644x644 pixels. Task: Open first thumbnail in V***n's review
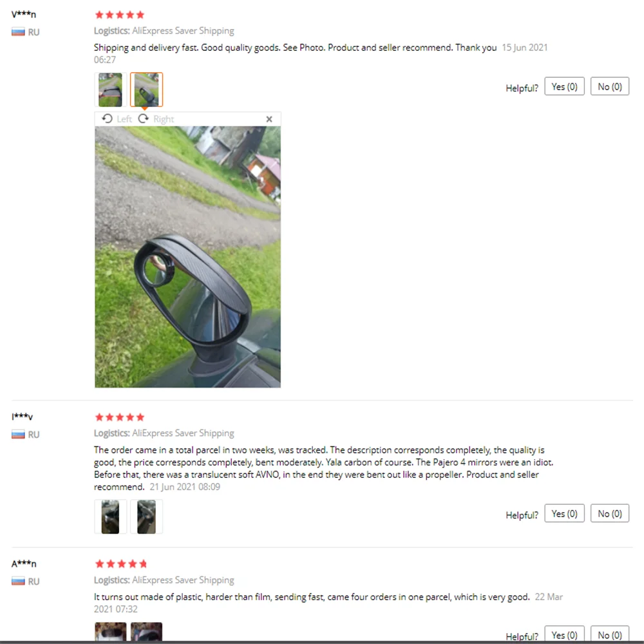(110, 90)
